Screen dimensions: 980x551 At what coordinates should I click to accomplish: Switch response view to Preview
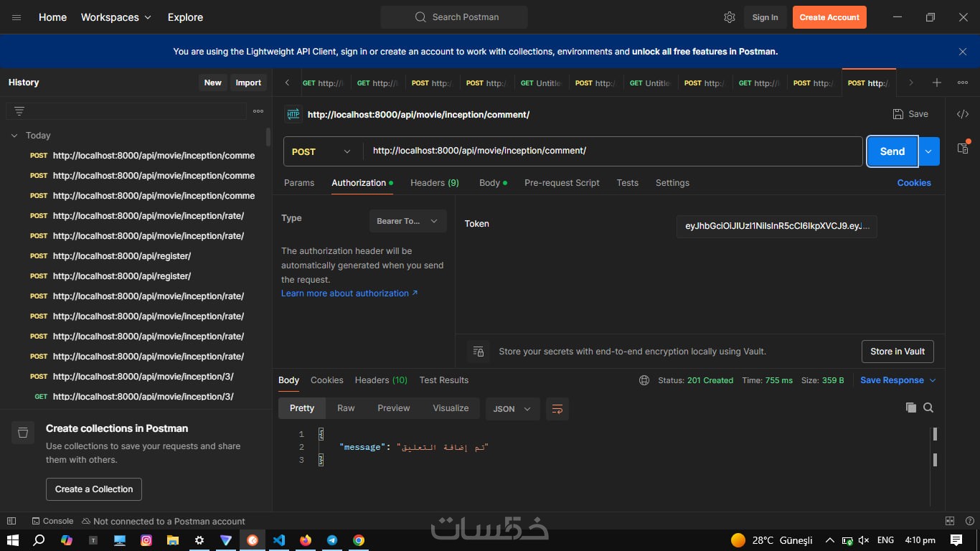point(394,408)
